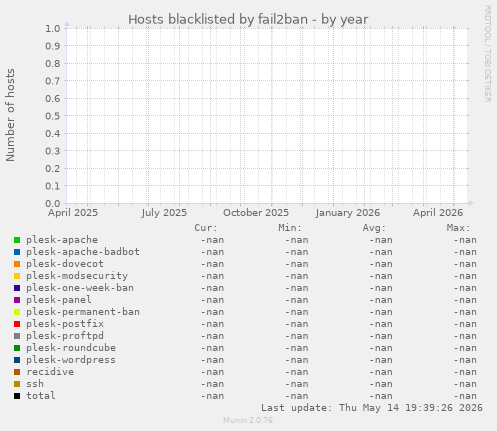The image size is (497, 431).
Task: Click the black total color swatch
Action: [x=17, y=396]
